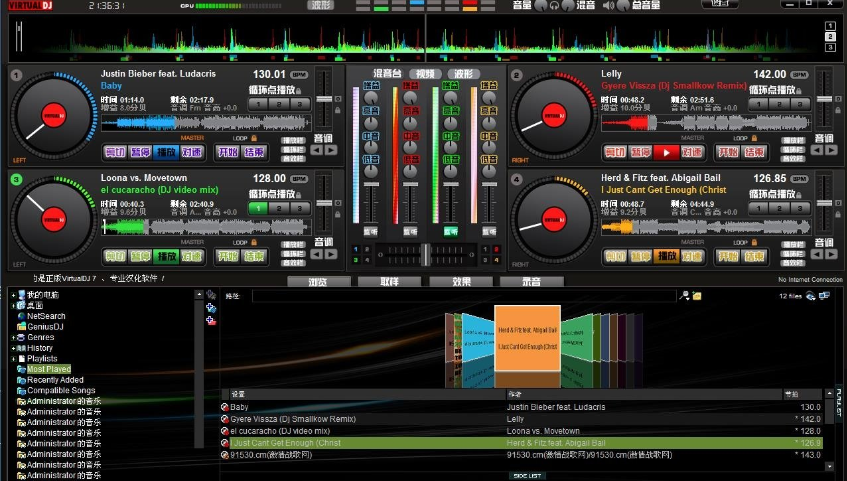Select the deck 4 number badge
Screen dimensions: 847x481
click(516, 179)
